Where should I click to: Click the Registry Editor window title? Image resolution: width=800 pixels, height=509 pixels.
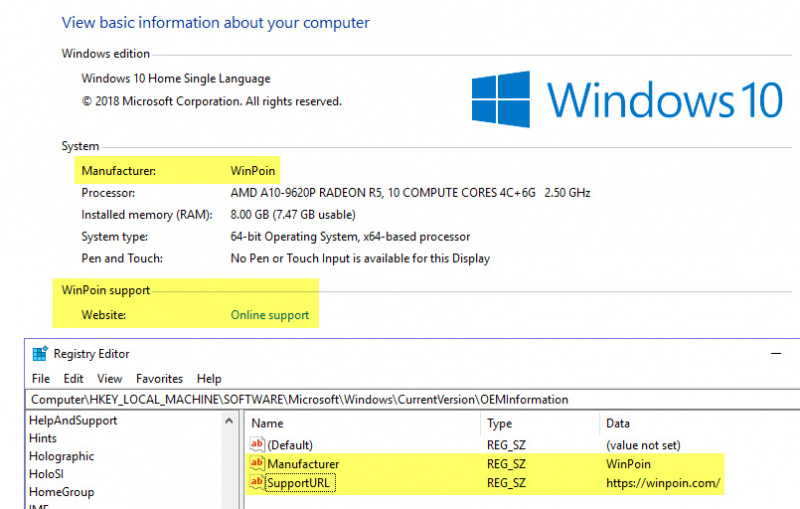pos(91,353)
